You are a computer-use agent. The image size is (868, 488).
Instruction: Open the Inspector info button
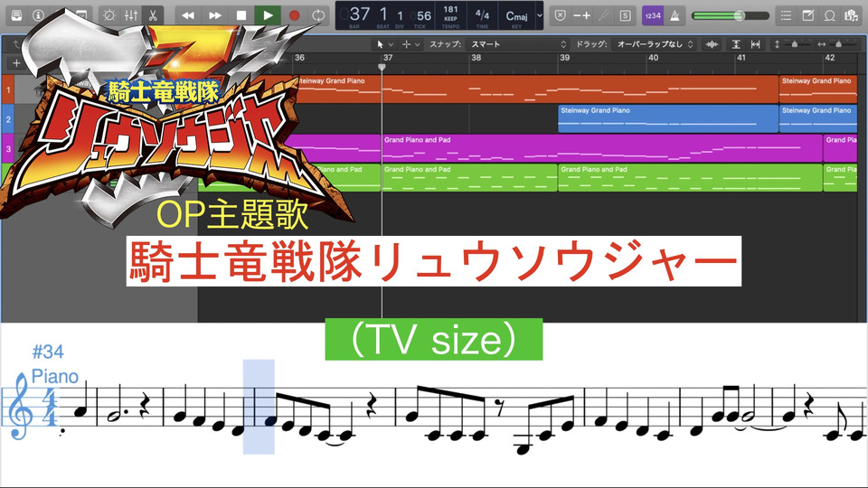click(x=38, y=15)
